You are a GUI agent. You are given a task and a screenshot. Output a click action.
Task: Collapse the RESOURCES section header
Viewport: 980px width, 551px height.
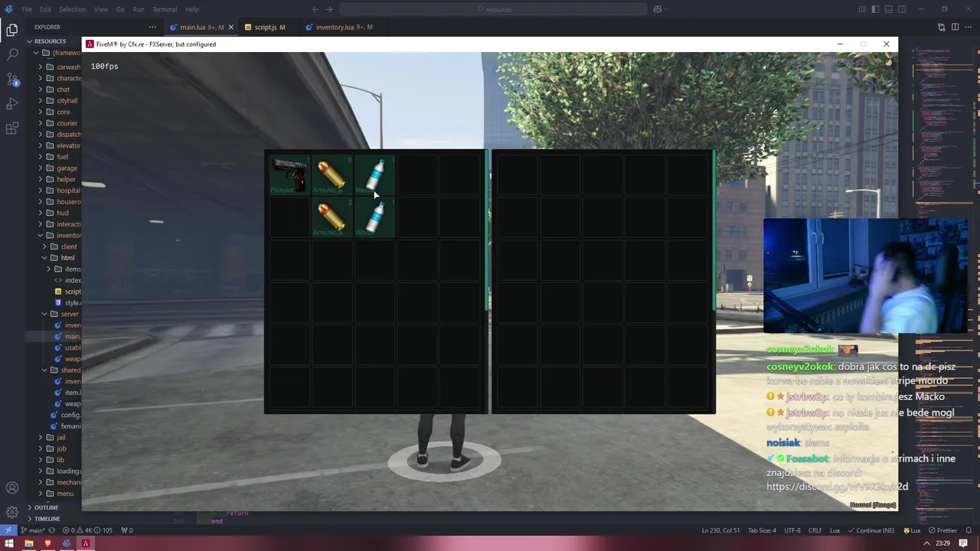click(x=54, y=41)
